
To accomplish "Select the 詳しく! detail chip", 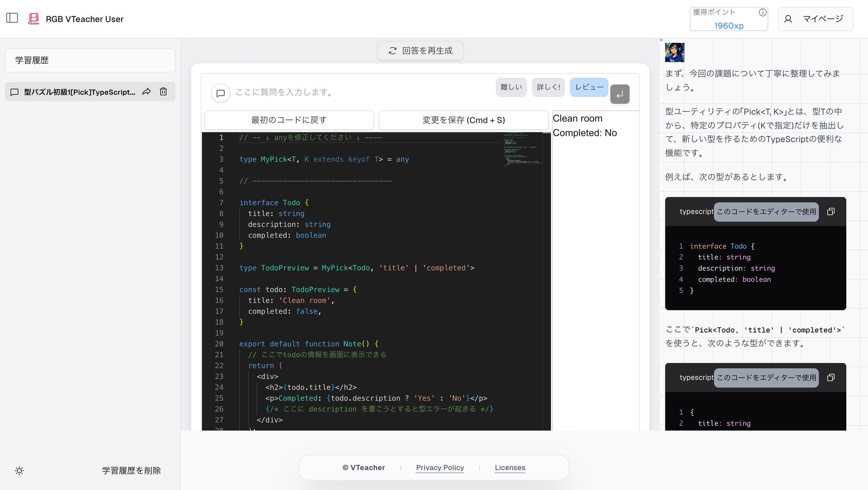I will point(548,87).
